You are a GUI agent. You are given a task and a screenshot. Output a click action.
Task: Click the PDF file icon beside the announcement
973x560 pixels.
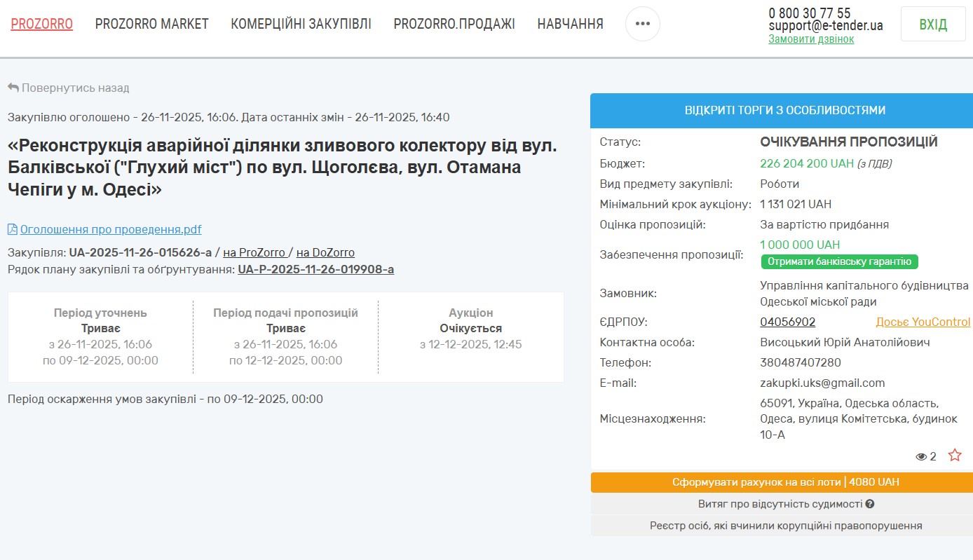(x=13, y=229)
